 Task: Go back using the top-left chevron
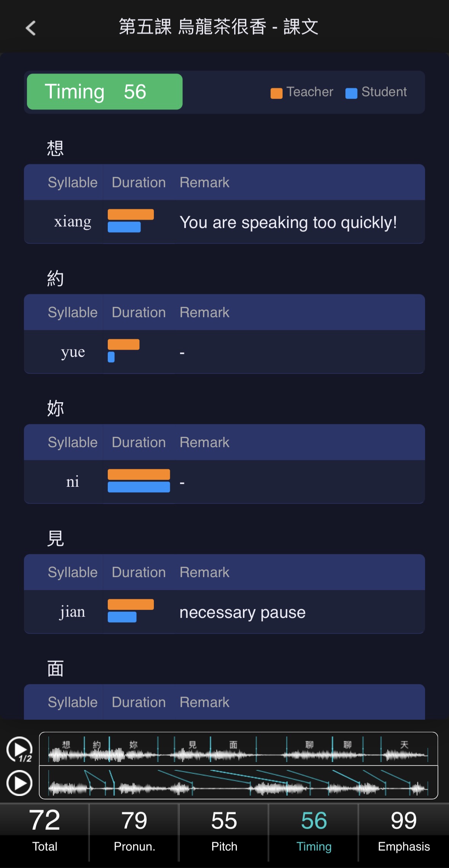(x=30, y=28)
